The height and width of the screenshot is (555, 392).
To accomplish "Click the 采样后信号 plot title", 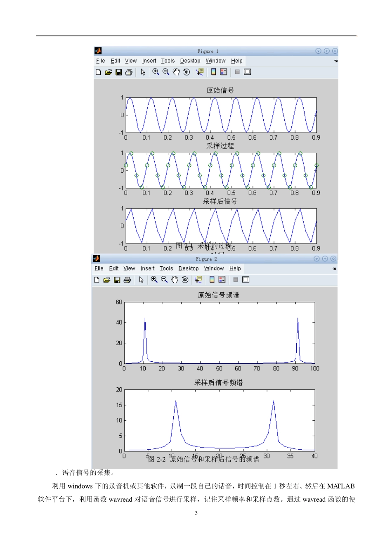I will 220,202.
